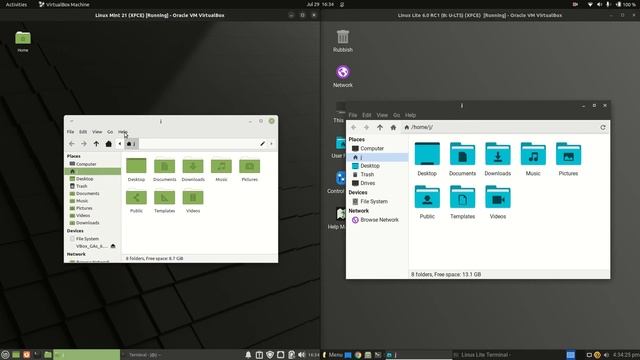
Task: Click right scroll arrow of Mint path bar
Action: click(271, 144)
